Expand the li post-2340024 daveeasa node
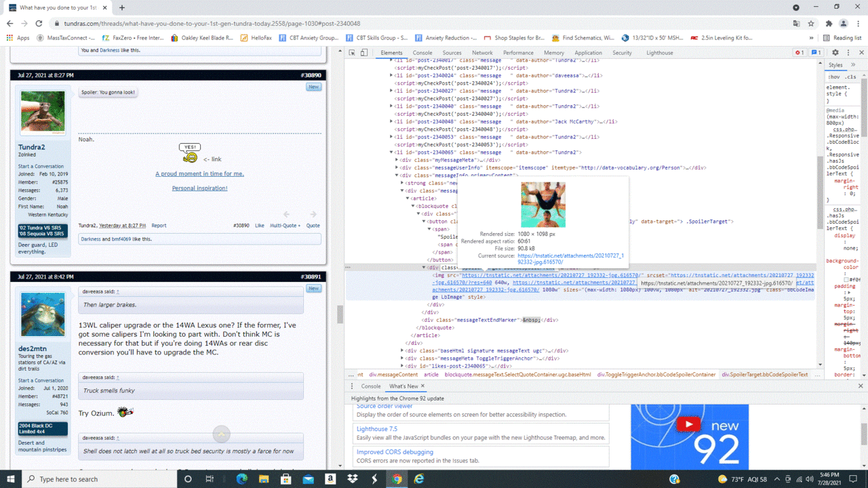The image size is (868, 488). click(x=391, y=76)
